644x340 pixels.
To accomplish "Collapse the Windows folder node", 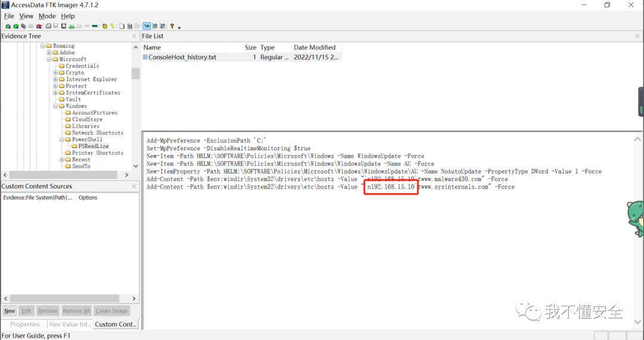I will pos(55,106).
